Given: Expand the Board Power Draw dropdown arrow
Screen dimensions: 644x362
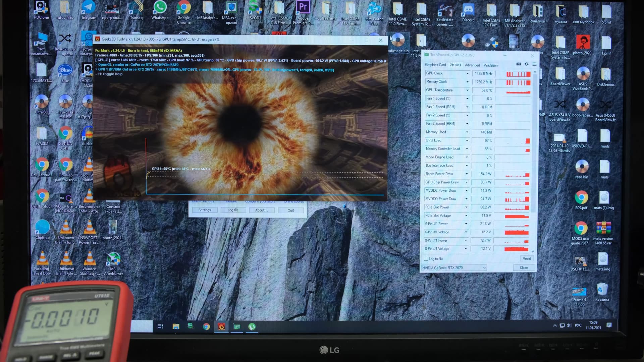Looking at the screenshot, I should (467, 174).
